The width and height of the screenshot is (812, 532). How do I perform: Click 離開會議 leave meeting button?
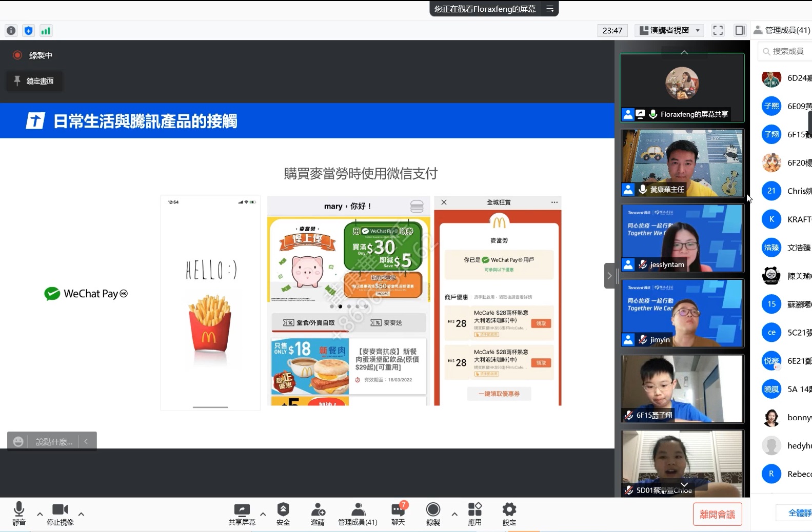718,514
